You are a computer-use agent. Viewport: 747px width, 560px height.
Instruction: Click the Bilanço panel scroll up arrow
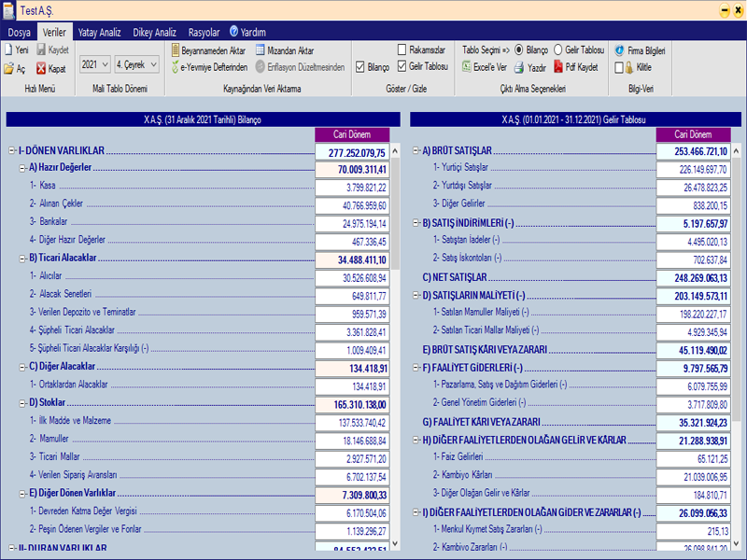(x=395, y=151)
